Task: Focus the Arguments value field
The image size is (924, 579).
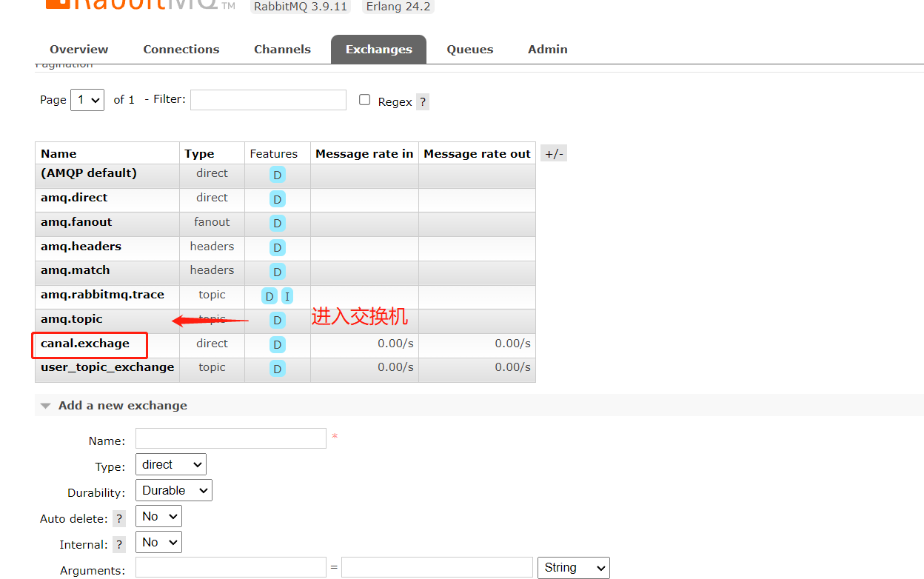Action: (437, 568)
